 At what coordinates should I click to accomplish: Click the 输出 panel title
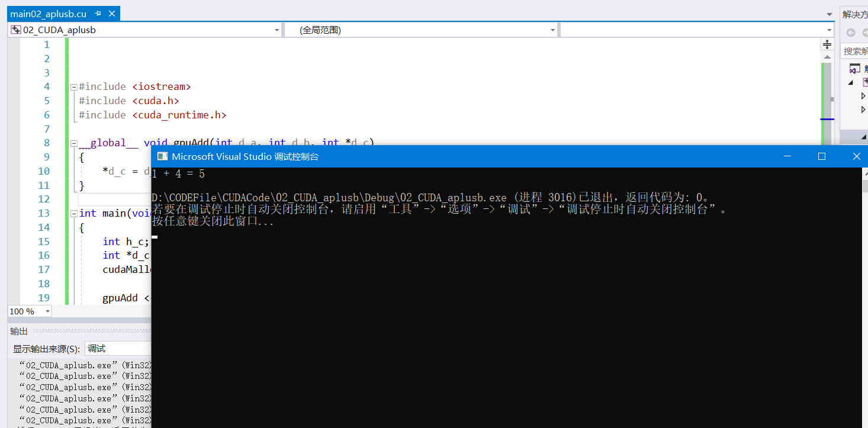[19, 332]
